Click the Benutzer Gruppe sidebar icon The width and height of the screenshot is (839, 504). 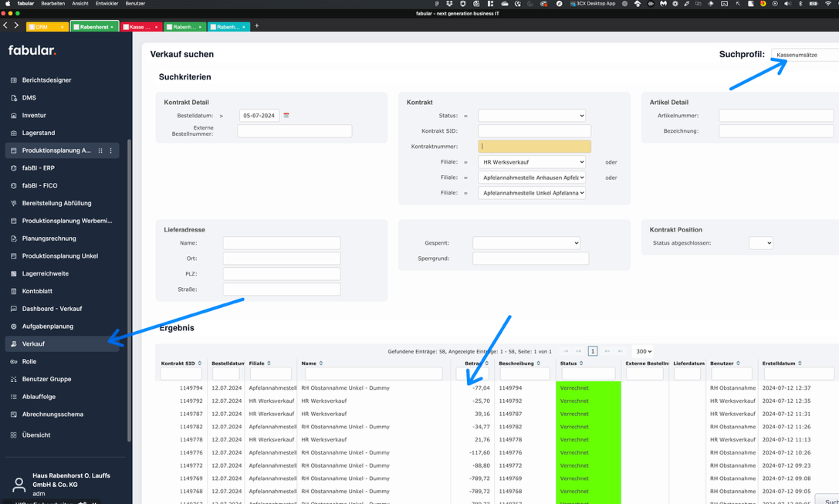14,380
